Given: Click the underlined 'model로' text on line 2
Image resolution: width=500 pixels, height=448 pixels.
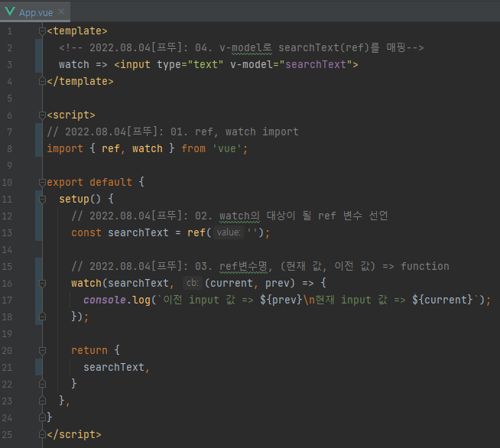Looking at the screenshot, I should pyautogui.click(x=252, y=48).
